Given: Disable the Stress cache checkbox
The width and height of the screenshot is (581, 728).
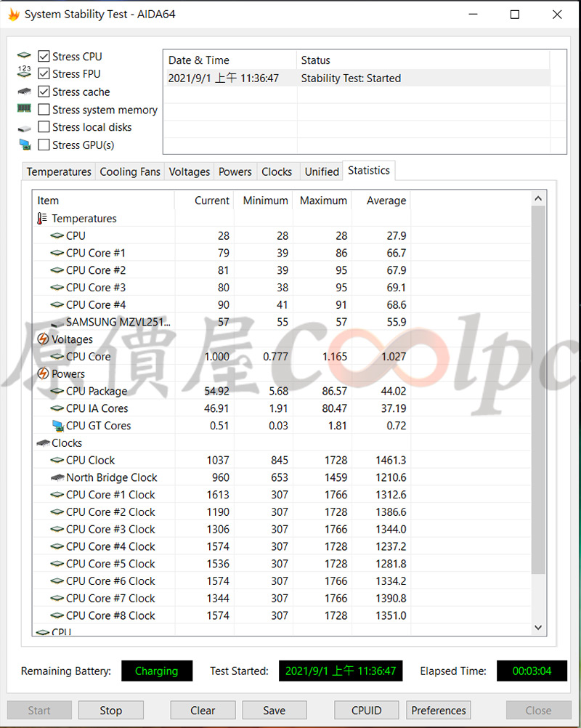Looking at the screenshot, I should (x=44, y=92).
